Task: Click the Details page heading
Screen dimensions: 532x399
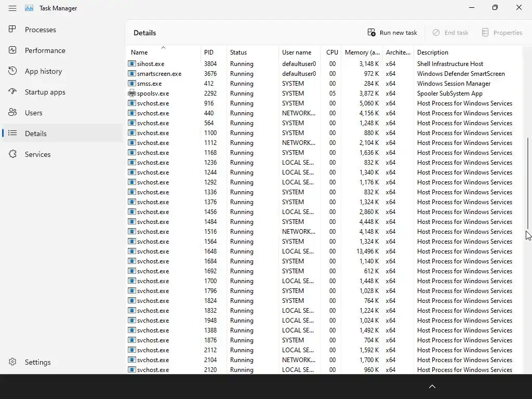Action: tap(144, 33)
